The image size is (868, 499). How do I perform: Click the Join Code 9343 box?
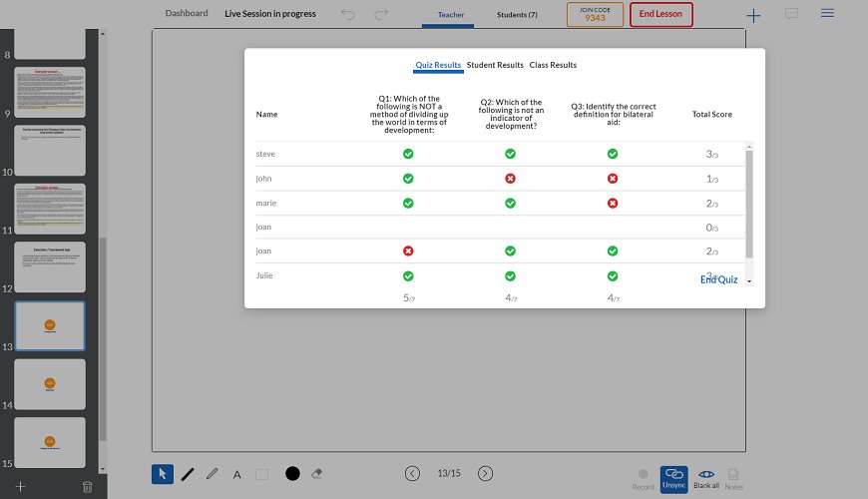[595, 14]
